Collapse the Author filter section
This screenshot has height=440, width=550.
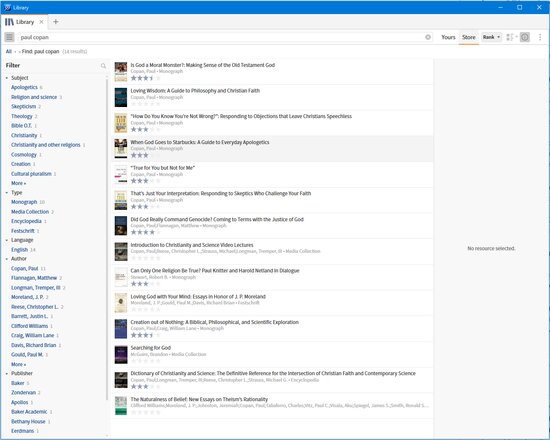(7, 259)
